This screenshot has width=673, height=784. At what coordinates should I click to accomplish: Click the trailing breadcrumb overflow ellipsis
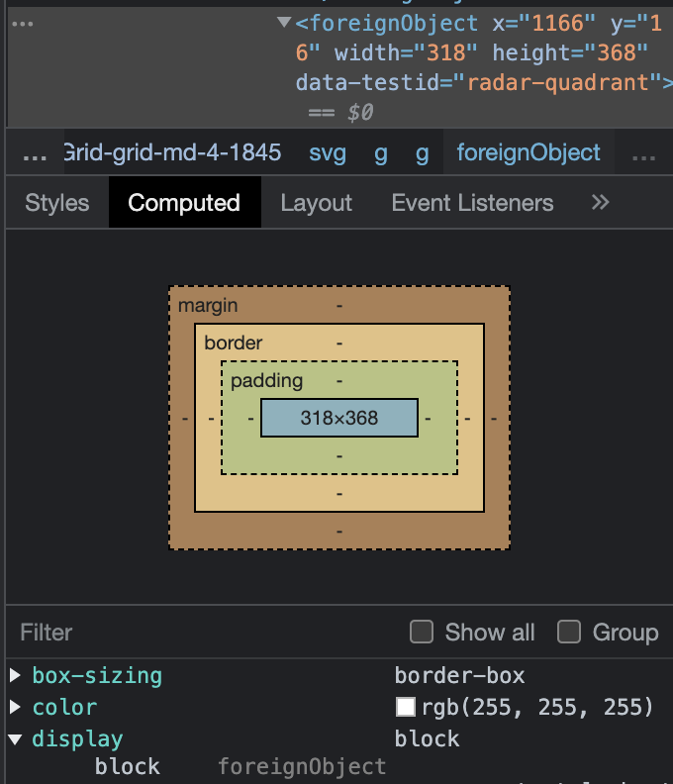pyautogui.click(x=643, y=153)
